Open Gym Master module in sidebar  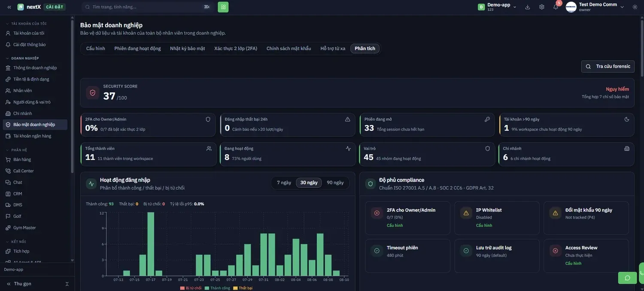(24, 228)
